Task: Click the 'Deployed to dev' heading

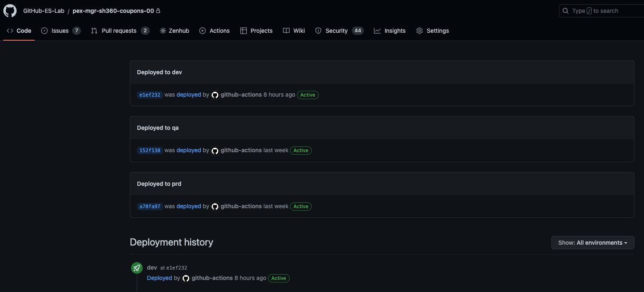Action: point(159,72)
